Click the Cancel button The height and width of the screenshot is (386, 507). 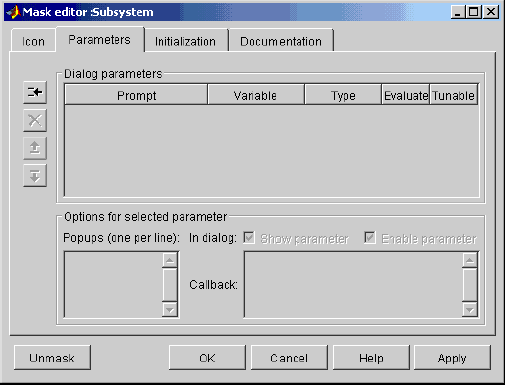click(x=289, y=358)
